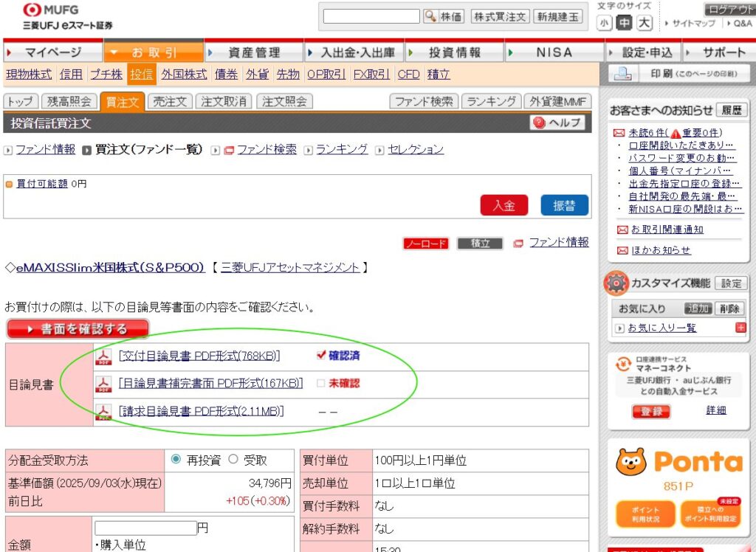The width and height of the screenshot is (756, 552).
Task: Click 登録 button in マネーコネクト
Action: [651, 411]
